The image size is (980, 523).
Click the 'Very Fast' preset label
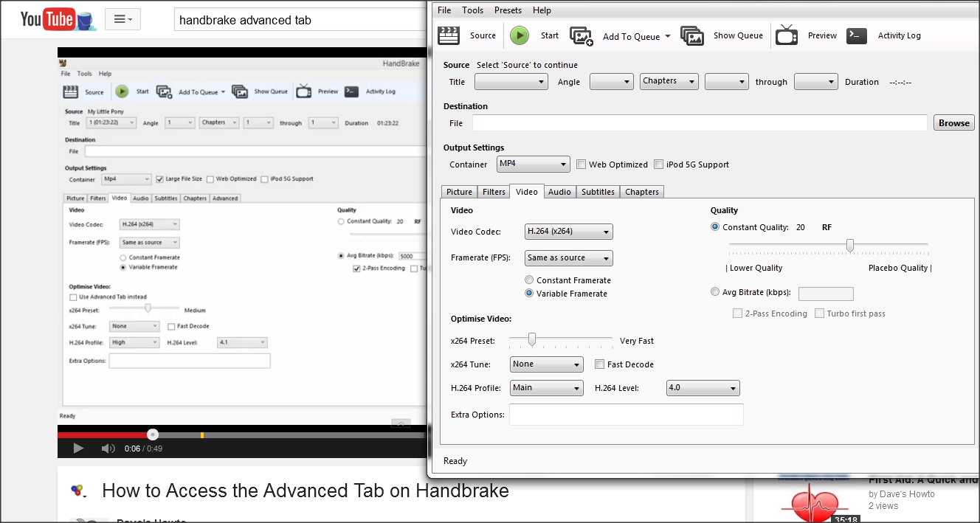[x=637, y=341]
